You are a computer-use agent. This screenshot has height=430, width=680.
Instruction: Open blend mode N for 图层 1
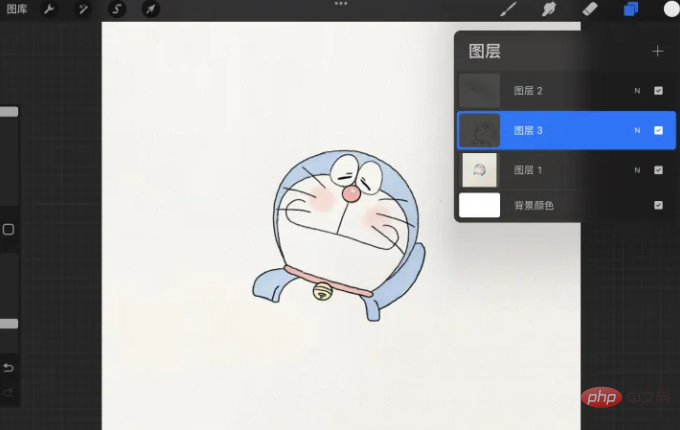click(x=637, y=170)
